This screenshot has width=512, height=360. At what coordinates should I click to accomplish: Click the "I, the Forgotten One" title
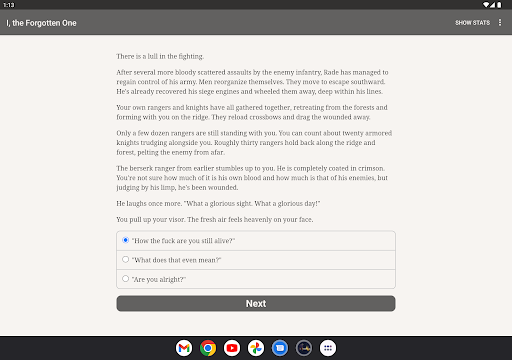[41, 23]
